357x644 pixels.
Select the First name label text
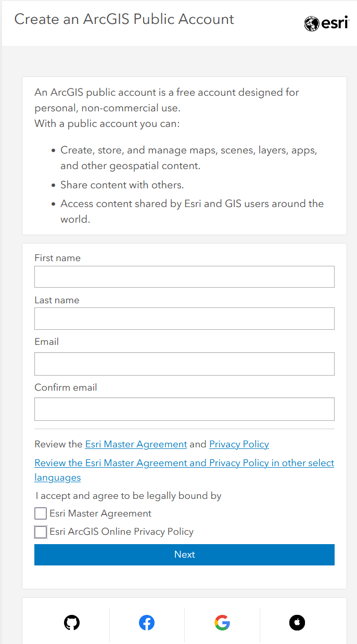pos(57,258)
